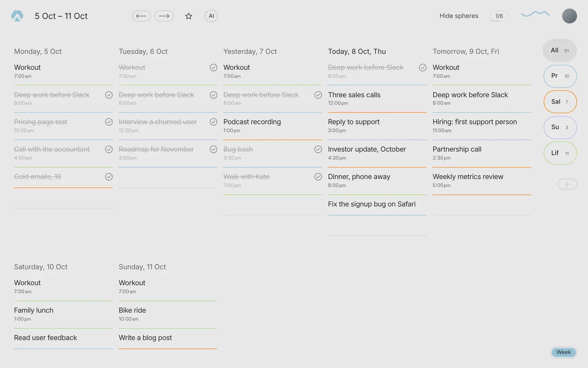Uncheck Roadmap for November task
This screenshot has height=368, width=588.
pyautogui.click(x=214, y=149)
